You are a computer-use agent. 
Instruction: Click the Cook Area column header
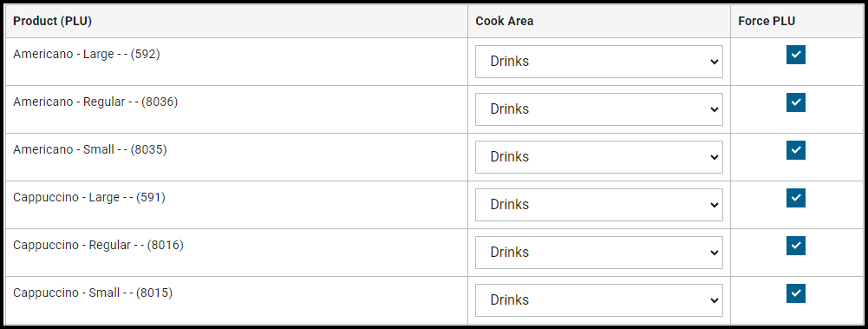pyautogui.click(x=505, y=21)
